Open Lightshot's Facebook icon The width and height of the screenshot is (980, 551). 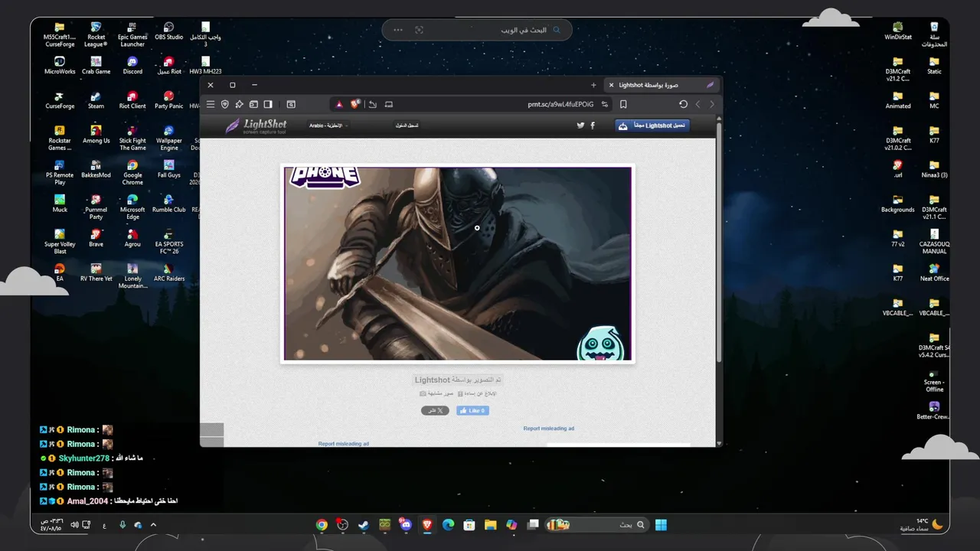593,126
